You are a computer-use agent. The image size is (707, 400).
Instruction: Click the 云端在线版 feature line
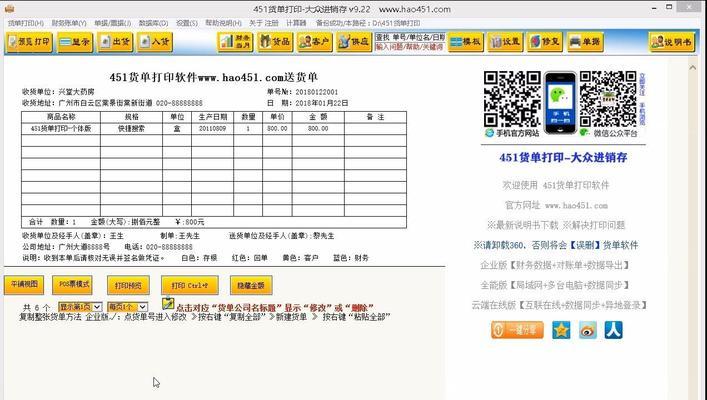coord(559,305)
